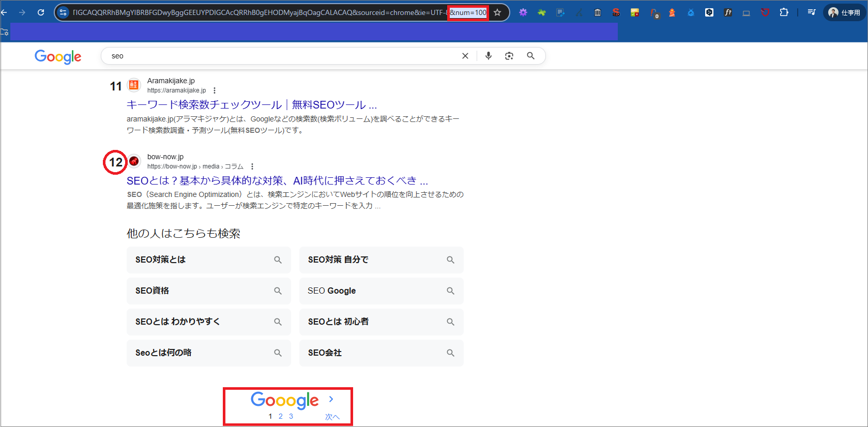Screen dimensions: 868x427
Task: Open the media control toolbar icon
Action: click(x=811, y=12)
